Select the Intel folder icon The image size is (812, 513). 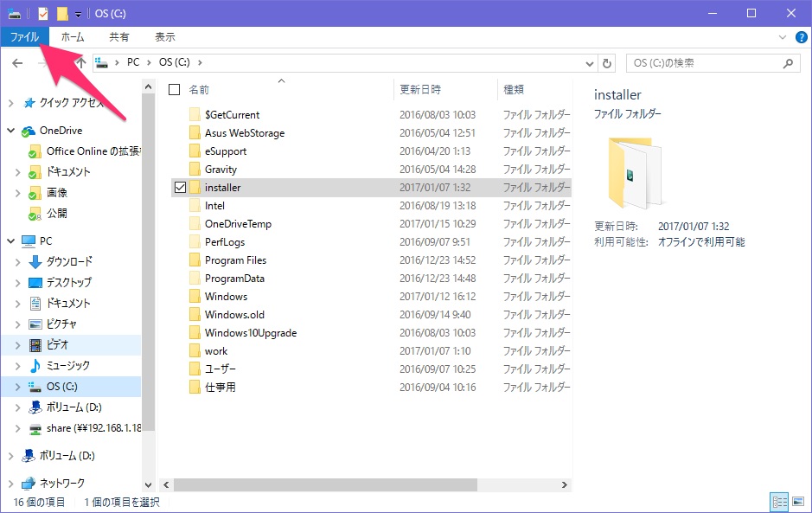click(195, 206)
